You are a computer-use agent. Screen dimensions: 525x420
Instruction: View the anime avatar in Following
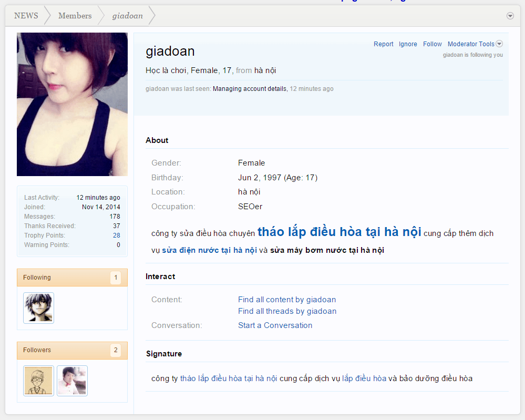(x=38, y=308)
